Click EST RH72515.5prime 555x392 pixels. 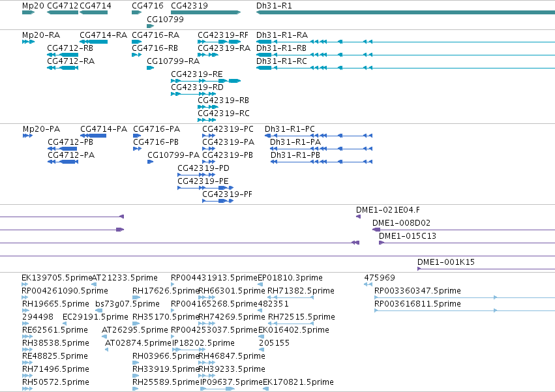[301, 317]
